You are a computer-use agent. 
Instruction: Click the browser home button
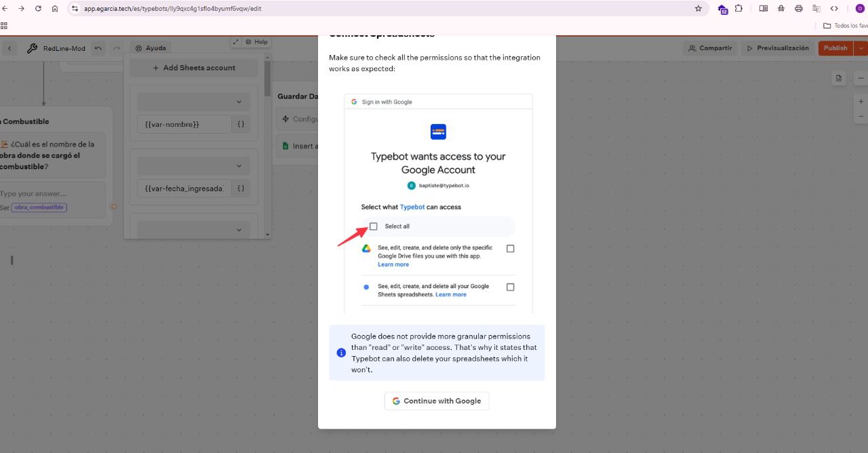55,9
